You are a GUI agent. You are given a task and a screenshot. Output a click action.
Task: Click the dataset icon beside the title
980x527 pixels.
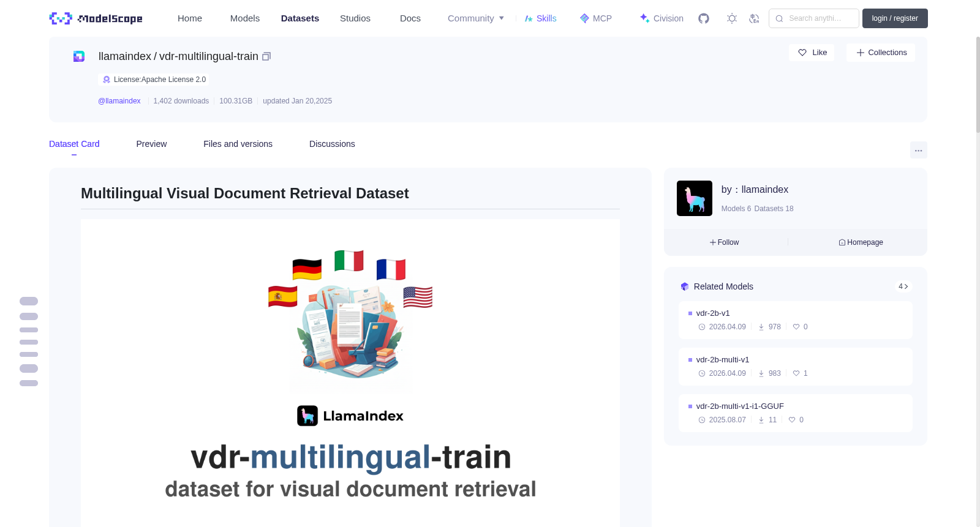click(79, 56)
